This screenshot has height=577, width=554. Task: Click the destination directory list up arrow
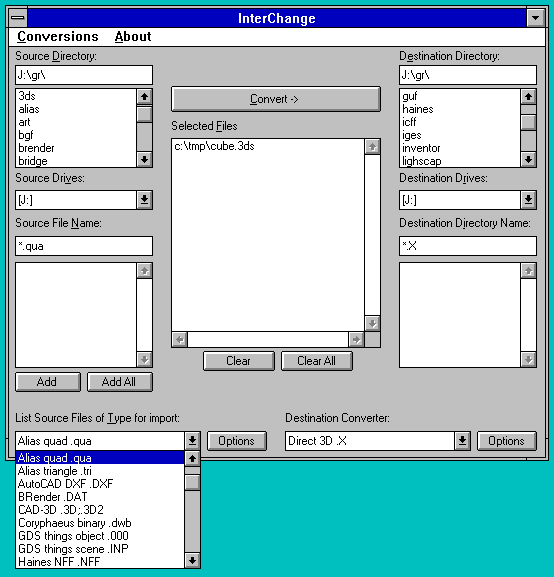528,97
